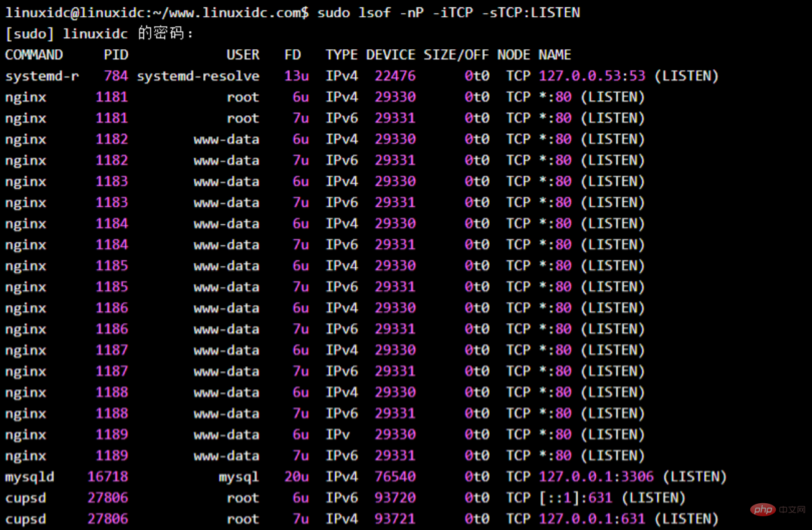Screen dimensions: 812x530
Task: Select PID 16718
Action: click(108, 477)
